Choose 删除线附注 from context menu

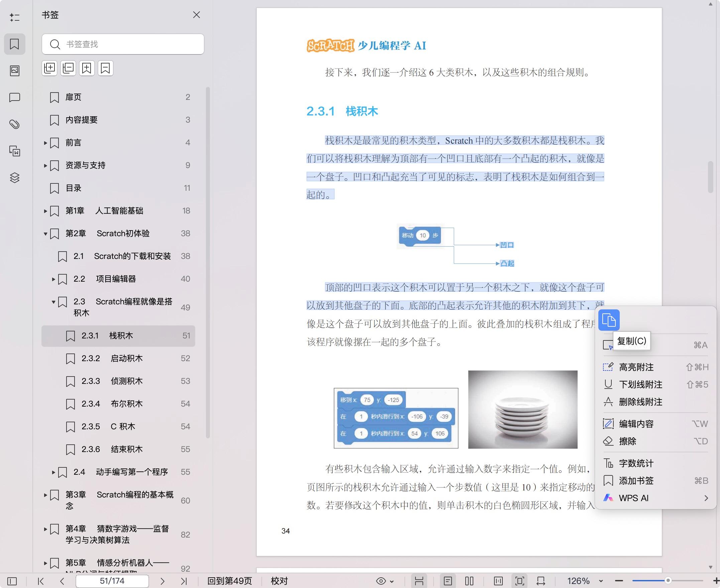click(655, 402)
